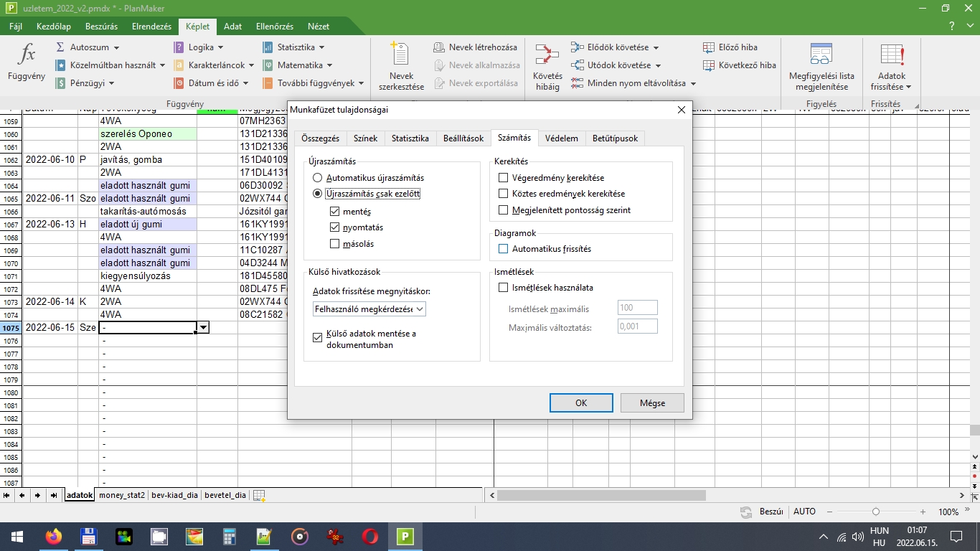This screenshot has width=980, height=551.
Task: Open Firefox from the taskbar
Action: (x=53, y=536)
